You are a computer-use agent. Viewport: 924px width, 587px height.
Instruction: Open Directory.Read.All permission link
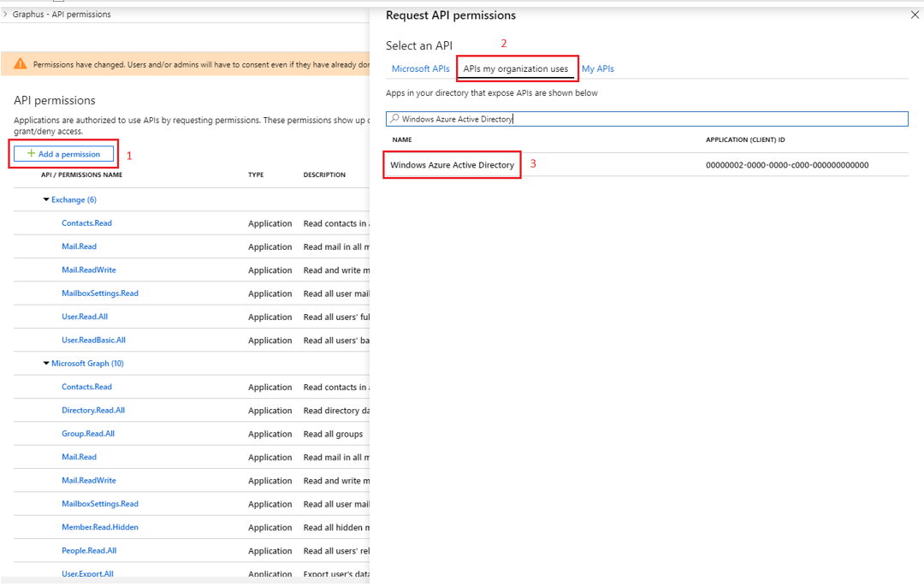pos(93,410)
